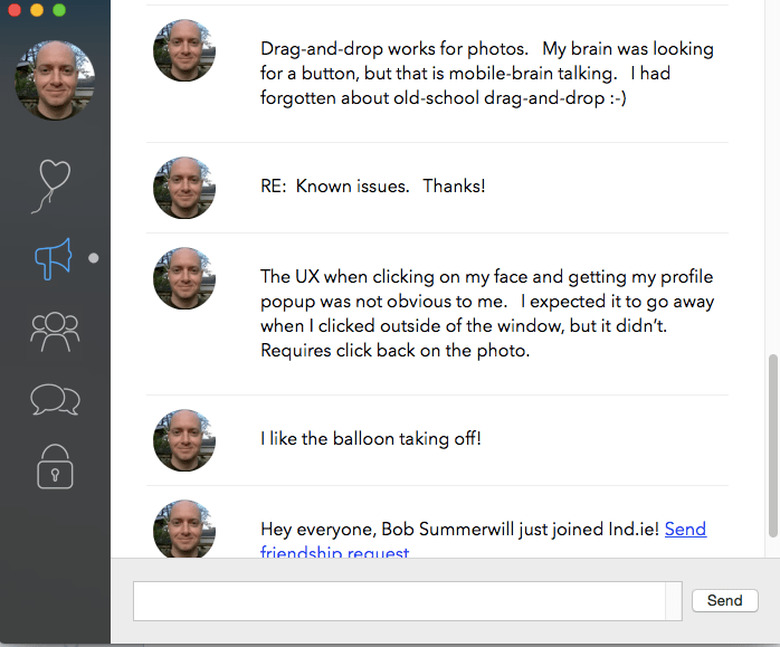The image size is (780, 647).
Task: Open your profile photo in the sidebar
Action: (55, 80)
